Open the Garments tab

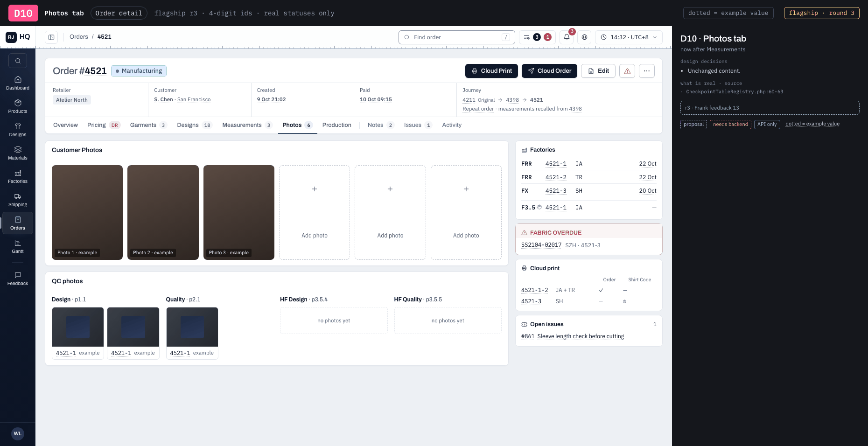pyautogui.click(x=148, y=125)
